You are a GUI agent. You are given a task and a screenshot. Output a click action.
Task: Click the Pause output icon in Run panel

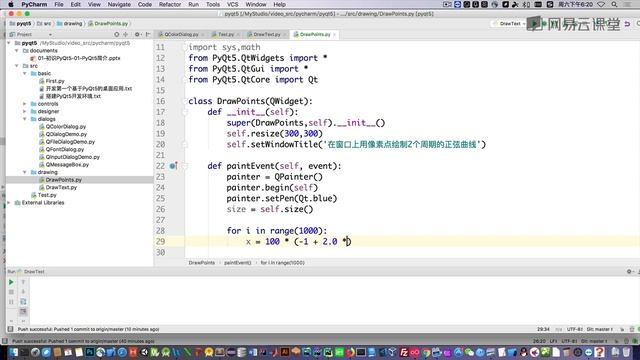11,302
